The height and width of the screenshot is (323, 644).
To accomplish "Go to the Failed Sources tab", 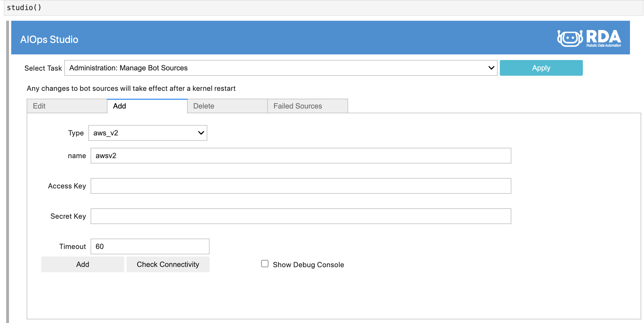I will (x=307, y=106).
